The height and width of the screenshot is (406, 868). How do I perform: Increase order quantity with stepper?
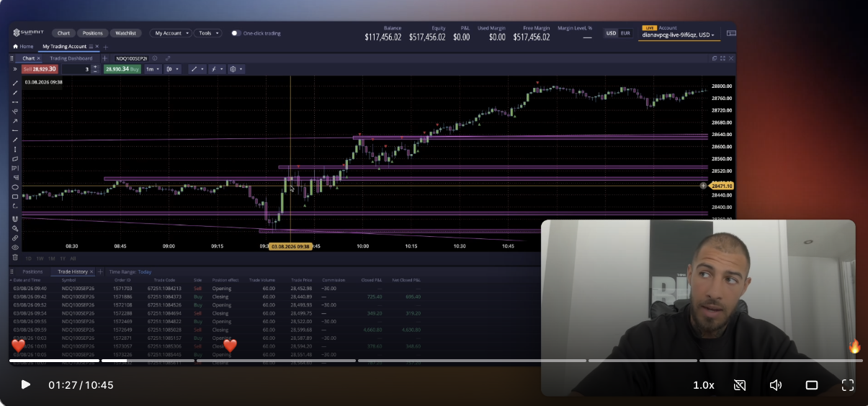tap(95, 67)
